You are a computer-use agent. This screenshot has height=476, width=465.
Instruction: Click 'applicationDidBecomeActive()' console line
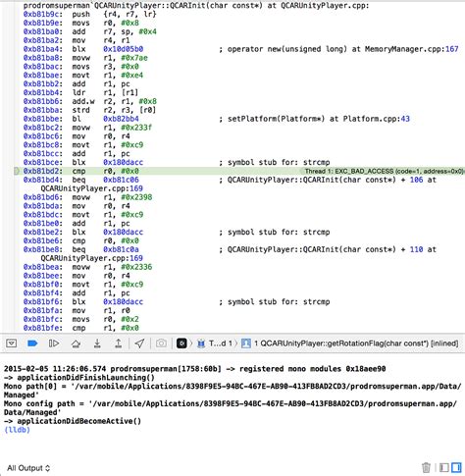point(73,421)
